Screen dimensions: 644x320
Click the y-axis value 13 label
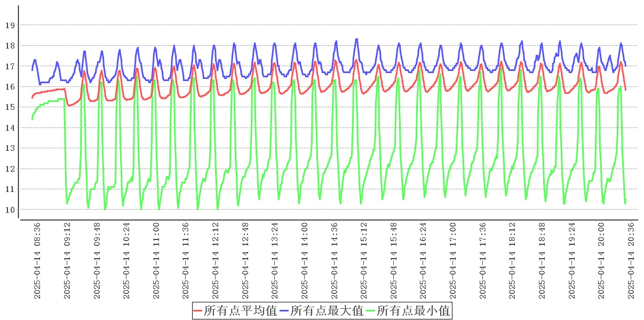coord(10,148)
